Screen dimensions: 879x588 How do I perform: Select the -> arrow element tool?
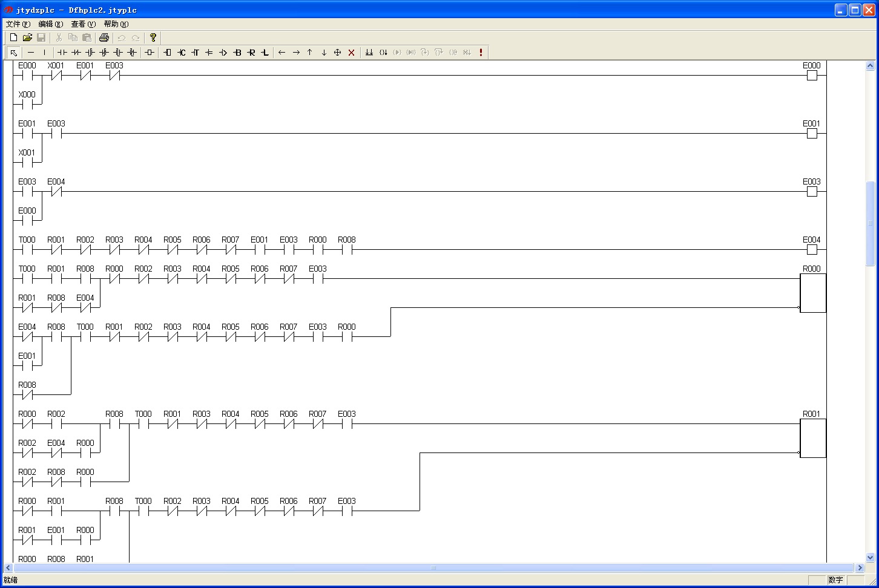(223, 53)
